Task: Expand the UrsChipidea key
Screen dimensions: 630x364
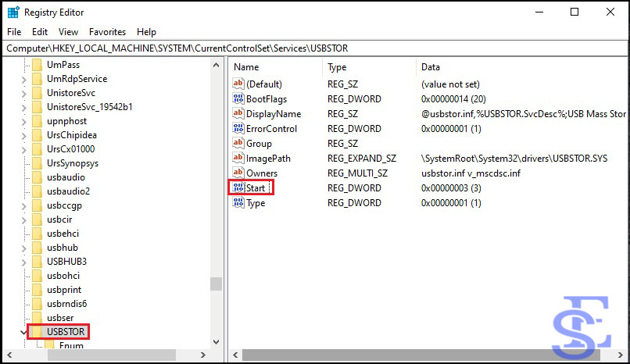Action: 23,136
